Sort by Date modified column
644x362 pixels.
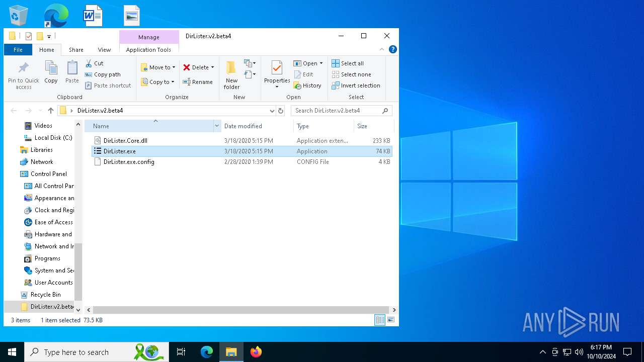point(257,126)
